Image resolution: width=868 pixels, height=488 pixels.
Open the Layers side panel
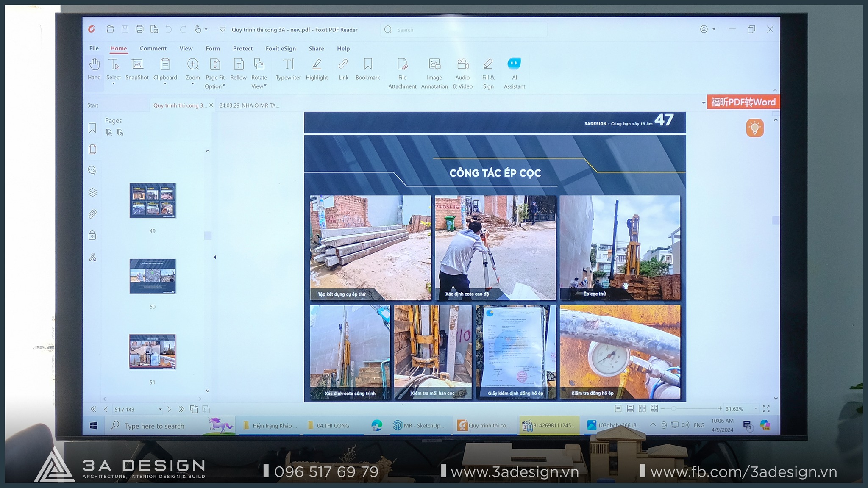tap(92, 192)
